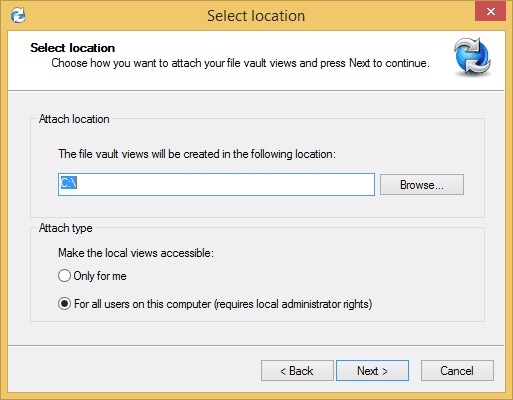This screenshot has height=400, width=513.
Task: Click the "Attach location" group label
Action: click(x=74, y=119)
